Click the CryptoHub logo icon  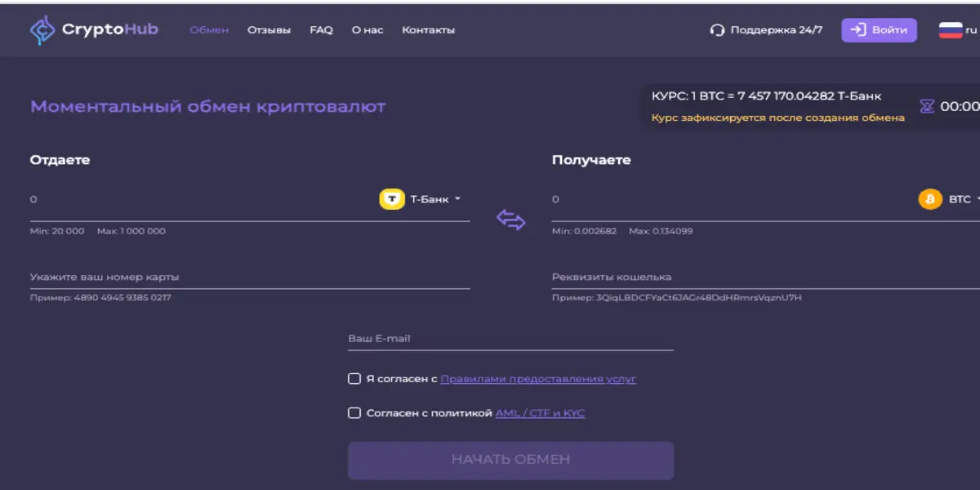click(41, 29)
